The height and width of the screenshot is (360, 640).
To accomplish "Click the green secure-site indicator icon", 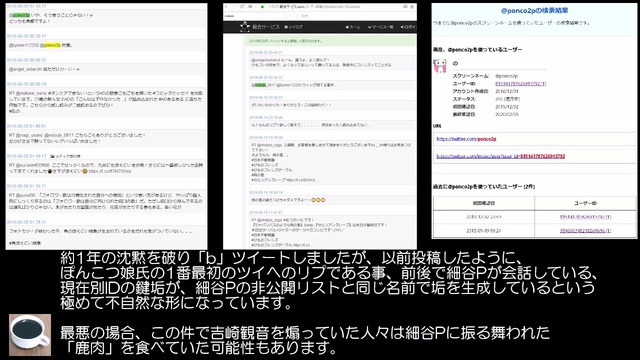I will [x=262, y=7].
